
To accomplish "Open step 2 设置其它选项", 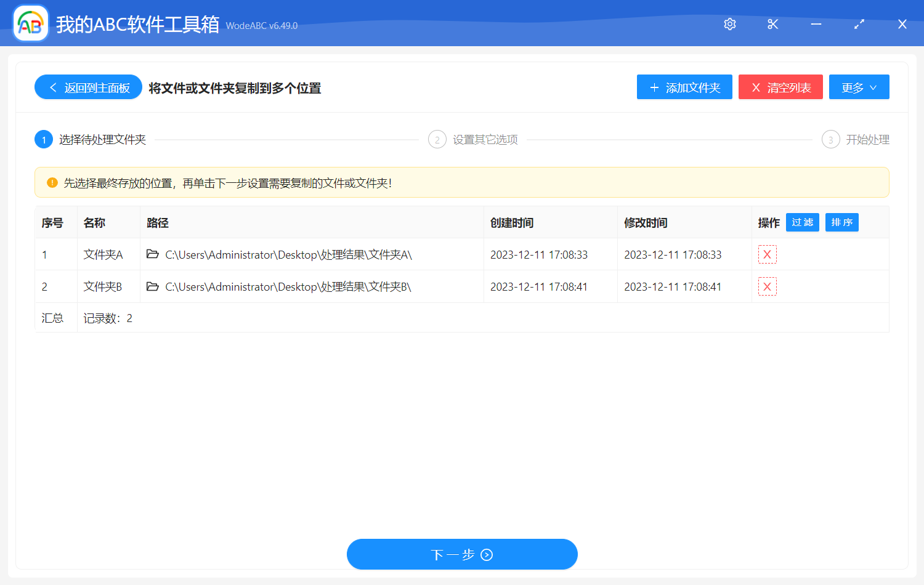I will coord(437,139).
